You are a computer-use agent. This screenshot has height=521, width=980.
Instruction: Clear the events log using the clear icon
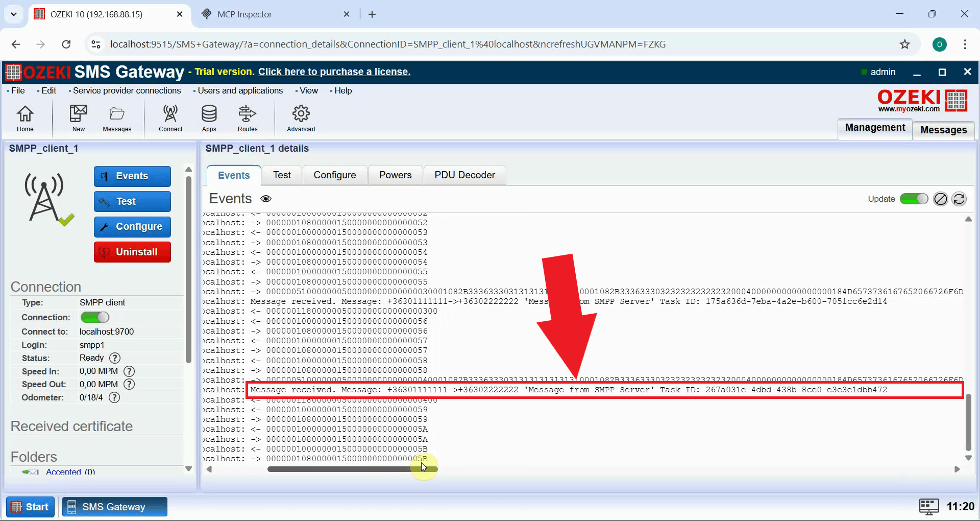(x=940, y=199)
